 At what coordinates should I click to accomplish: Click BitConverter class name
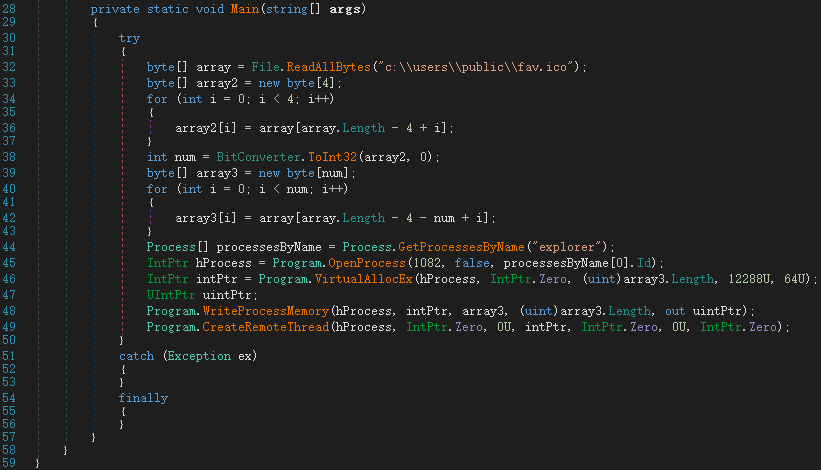pyautogui.click(x=259, y=157)
